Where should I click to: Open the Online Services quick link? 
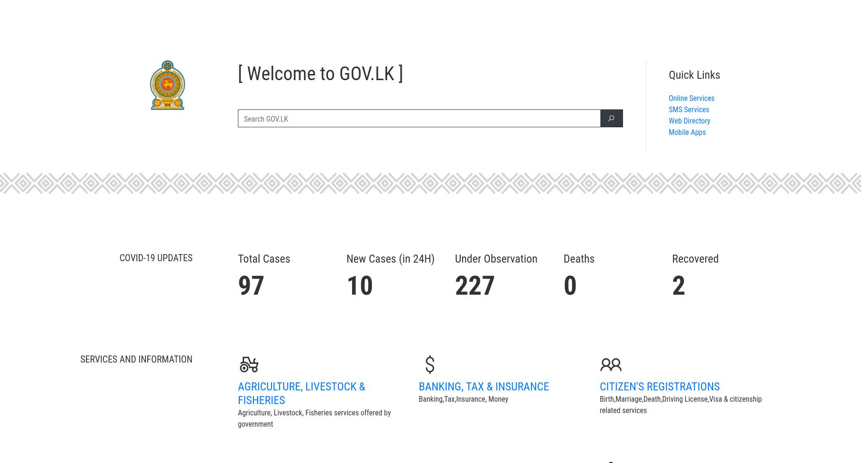point(691,98)
